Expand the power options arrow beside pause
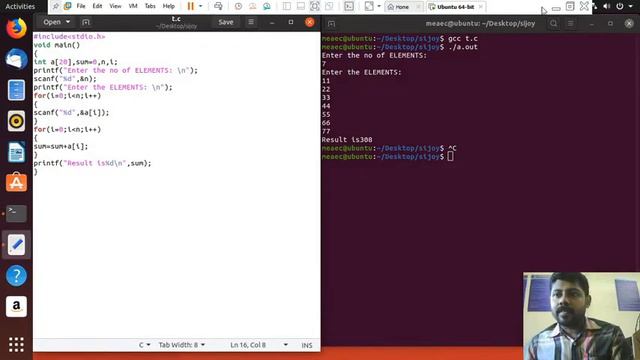 (200, 6)
